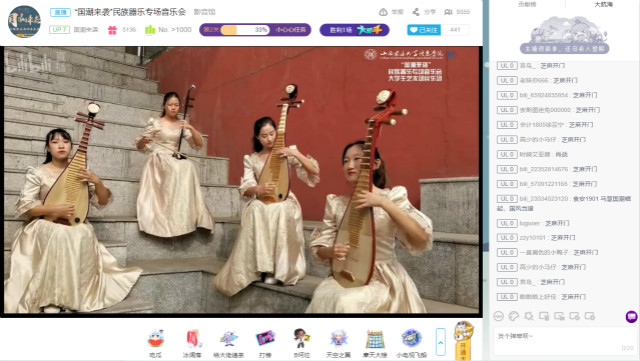
Task: Open the 影音馆 category link
Action: click(204, 12)
